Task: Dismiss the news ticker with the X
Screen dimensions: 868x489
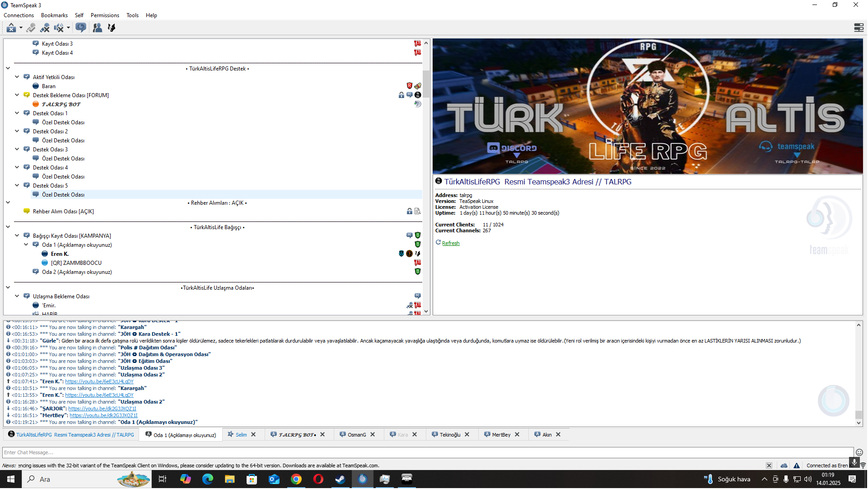Action: 769,466
